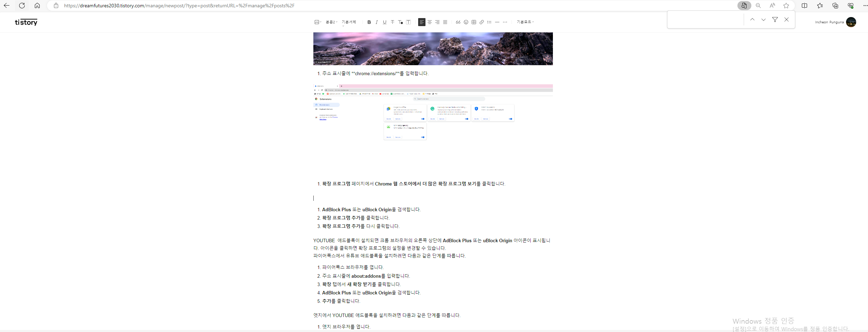The width and height of the screenshot is (868, 332).
Task: View site information lock icon
Action: pos(56,6)
